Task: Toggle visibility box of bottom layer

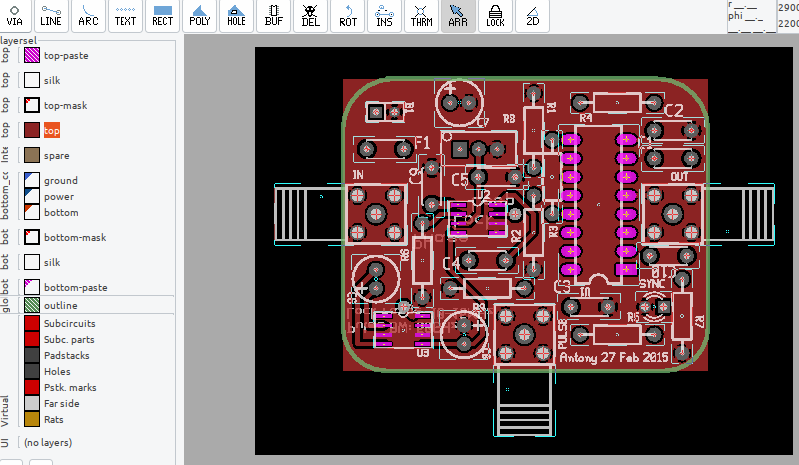Action: click(x=32, y=212)
